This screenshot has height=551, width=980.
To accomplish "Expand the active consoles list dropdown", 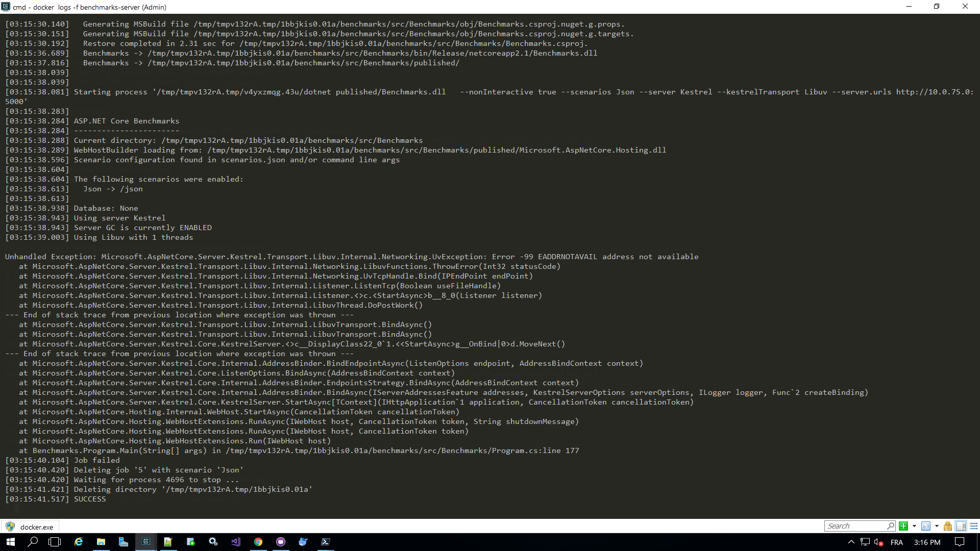I will coord(937,526).
